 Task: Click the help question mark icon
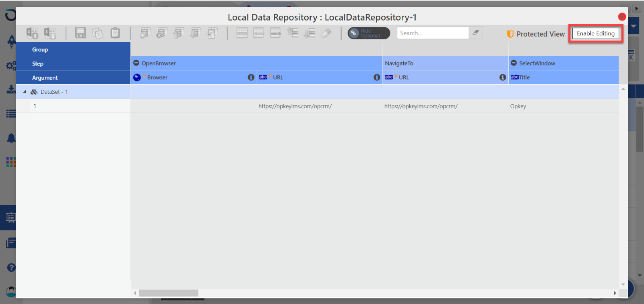click(11, 267)
